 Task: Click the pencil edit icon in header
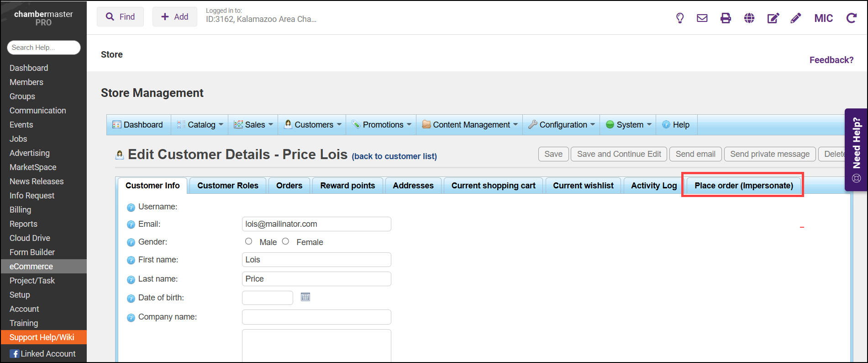pyautogui.click(x=795, y=18)
